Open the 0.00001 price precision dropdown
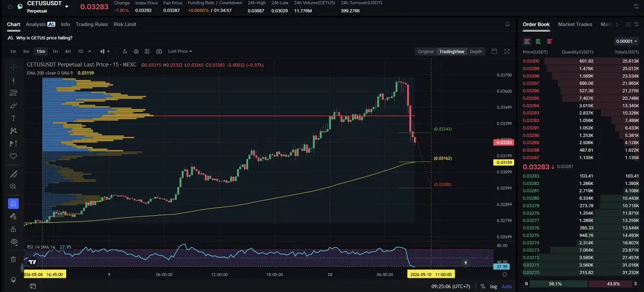 (626, 41)
